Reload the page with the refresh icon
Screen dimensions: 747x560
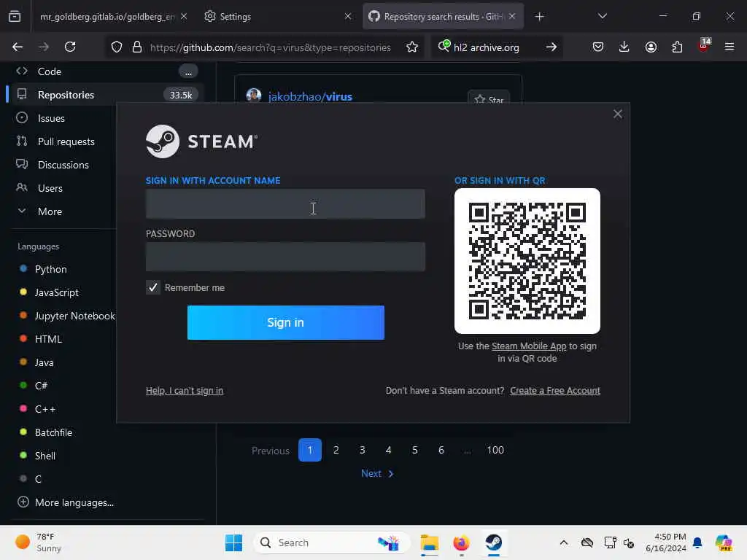[x=70, y=47]
